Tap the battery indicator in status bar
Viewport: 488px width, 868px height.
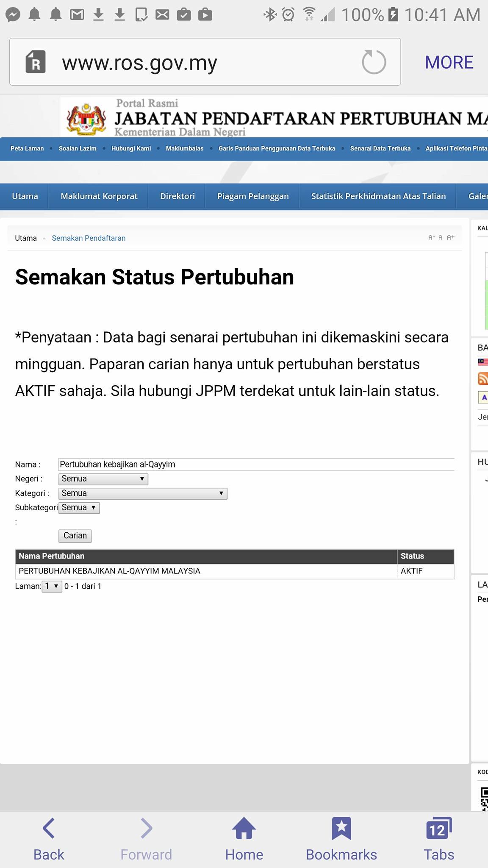tap(393, 15)
